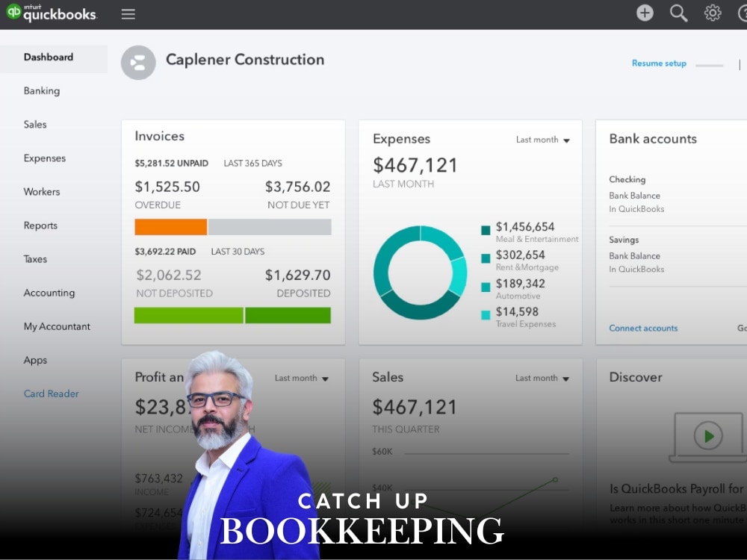Click the $5,281.52 UNPAID label
747x560 pixels.
click(172, 164)
